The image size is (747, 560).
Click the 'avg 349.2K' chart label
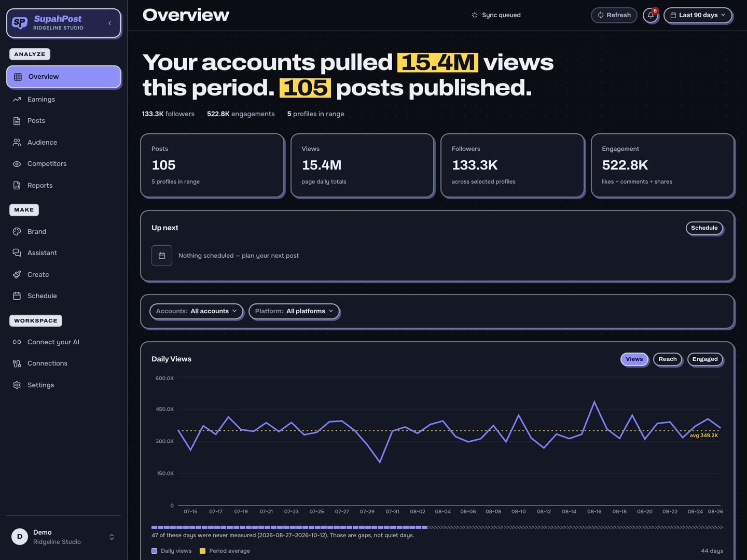tap(704, 436)
